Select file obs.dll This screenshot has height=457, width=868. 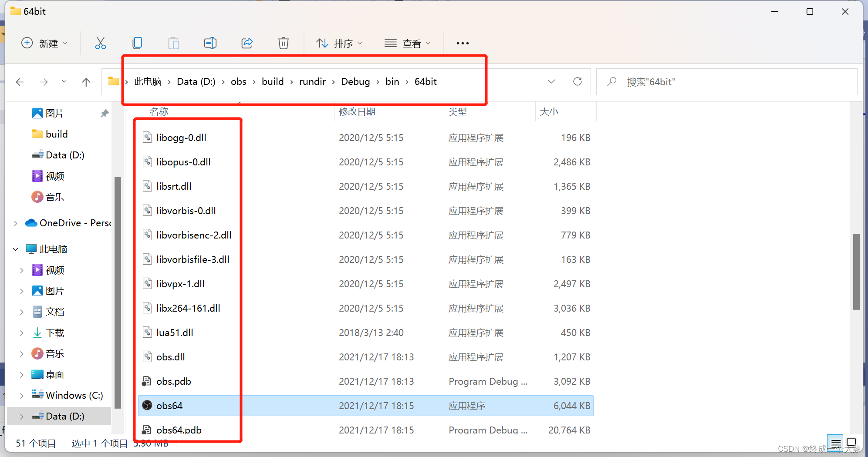pos(170,357)
